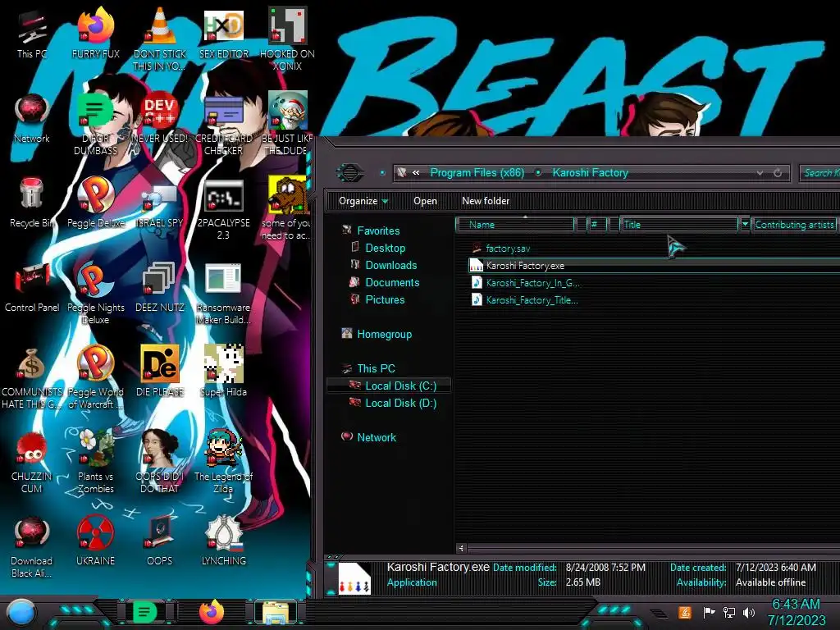Focus the Search Karoshi Factory box

[819, 172]
